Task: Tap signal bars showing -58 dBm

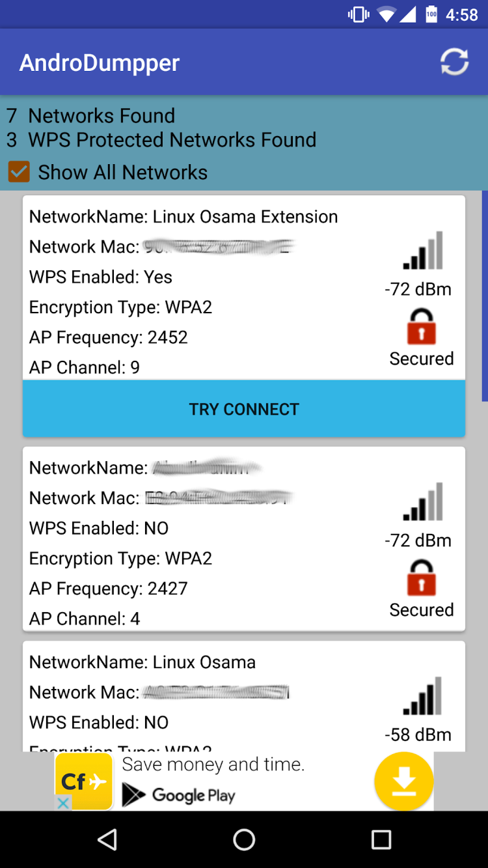Action: [x=423, y=696]
